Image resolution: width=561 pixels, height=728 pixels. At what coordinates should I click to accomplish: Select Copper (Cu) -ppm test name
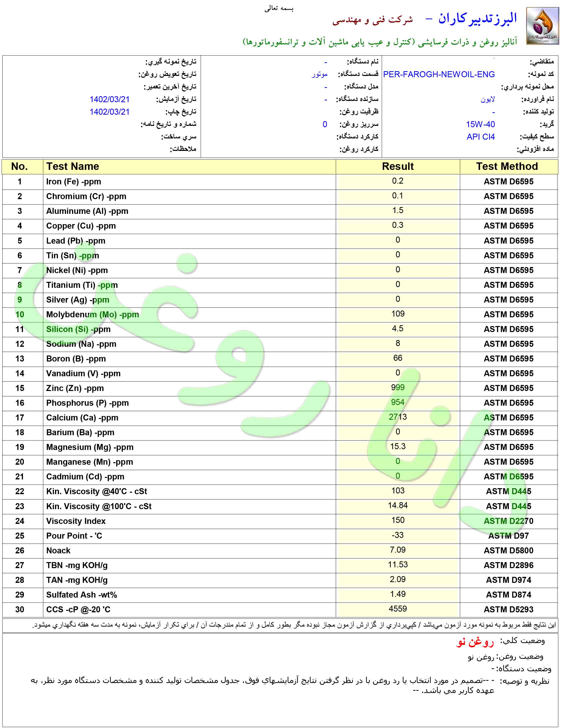81,226
